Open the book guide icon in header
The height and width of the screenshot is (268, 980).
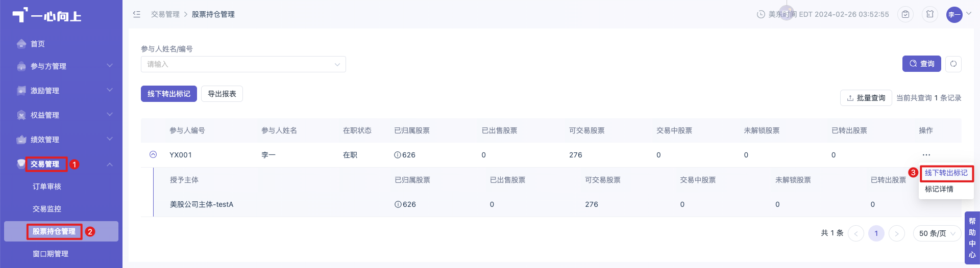tap(930, 14)
